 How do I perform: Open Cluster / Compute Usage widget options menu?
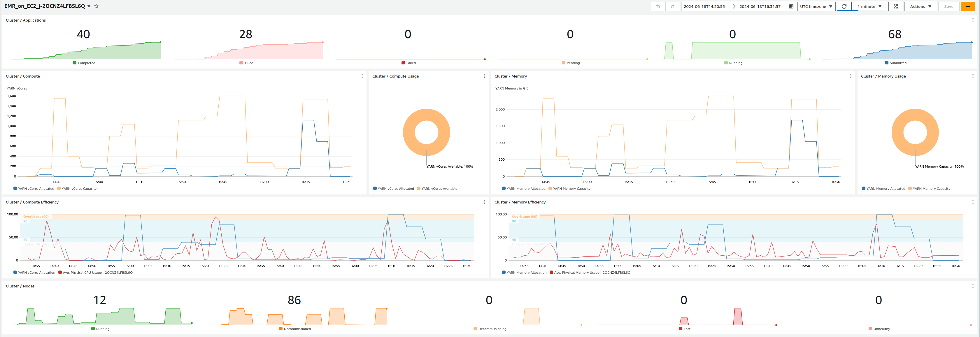(x=484, y=76)
